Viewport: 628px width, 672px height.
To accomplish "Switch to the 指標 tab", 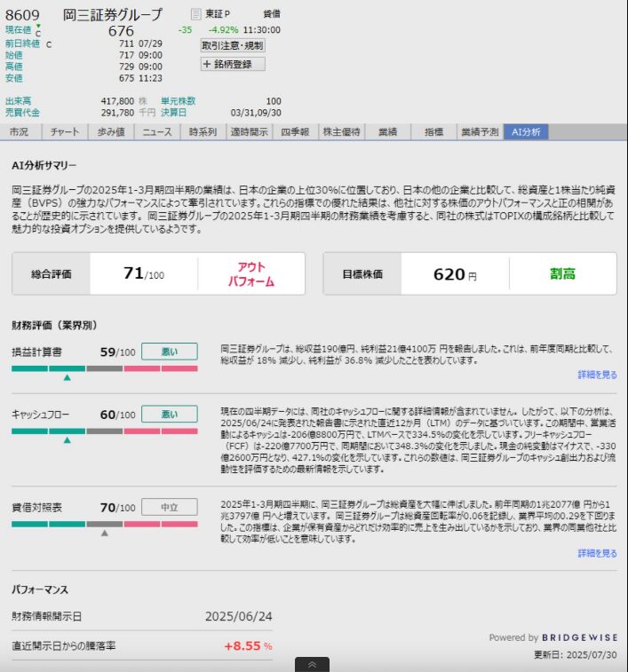I will click(433, 132).
